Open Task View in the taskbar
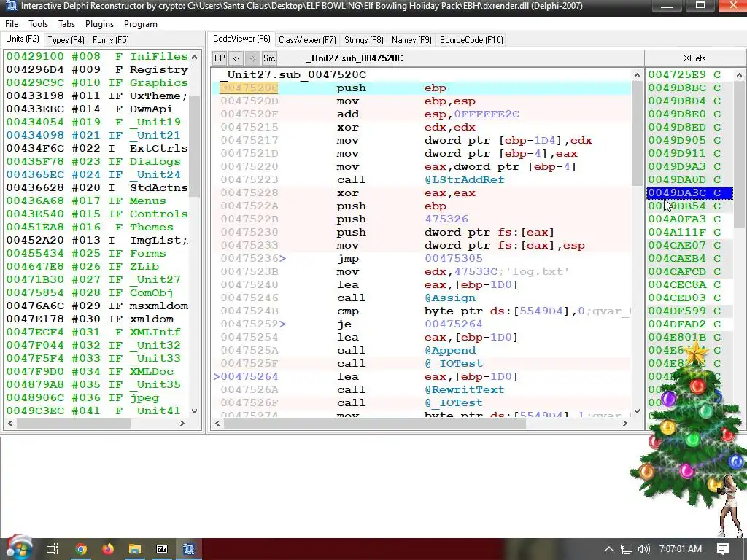Screen dimensions: 747x560 coord(52,549)
